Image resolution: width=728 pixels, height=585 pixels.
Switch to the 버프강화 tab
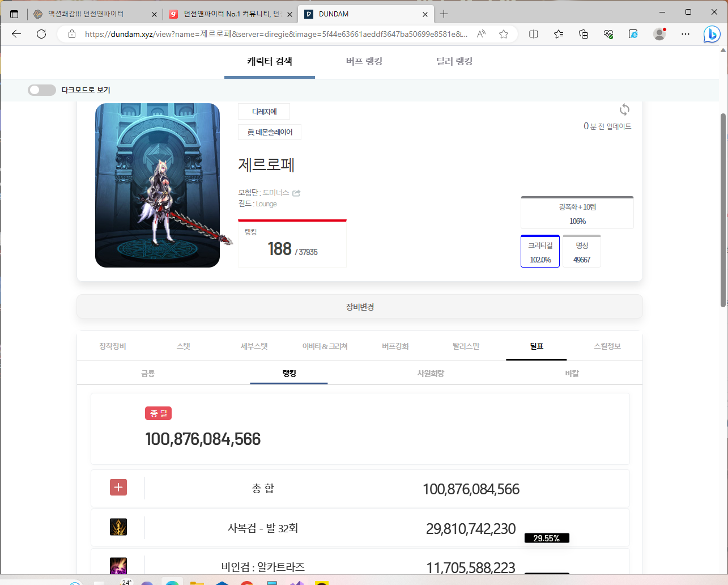(x=395, y=346)
